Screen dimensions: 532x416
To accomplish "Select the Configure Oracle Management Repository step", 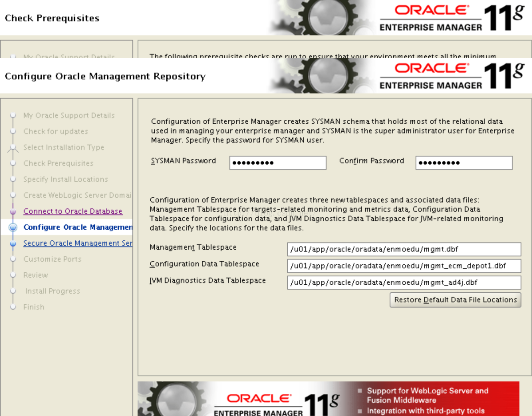I will point(78,227).
